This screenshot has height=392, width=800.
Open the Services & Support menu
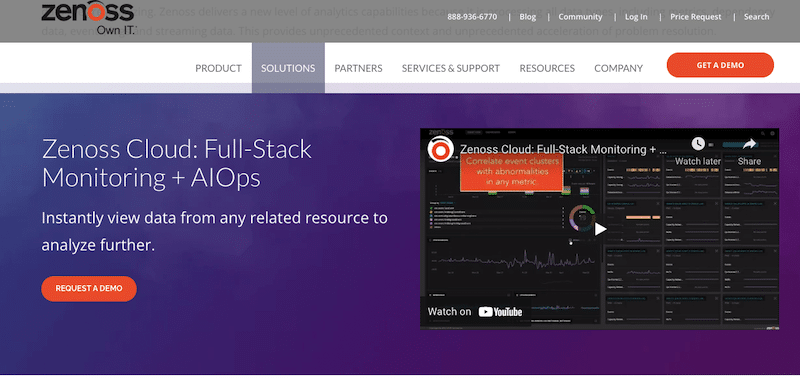click(x=451, y=68)
